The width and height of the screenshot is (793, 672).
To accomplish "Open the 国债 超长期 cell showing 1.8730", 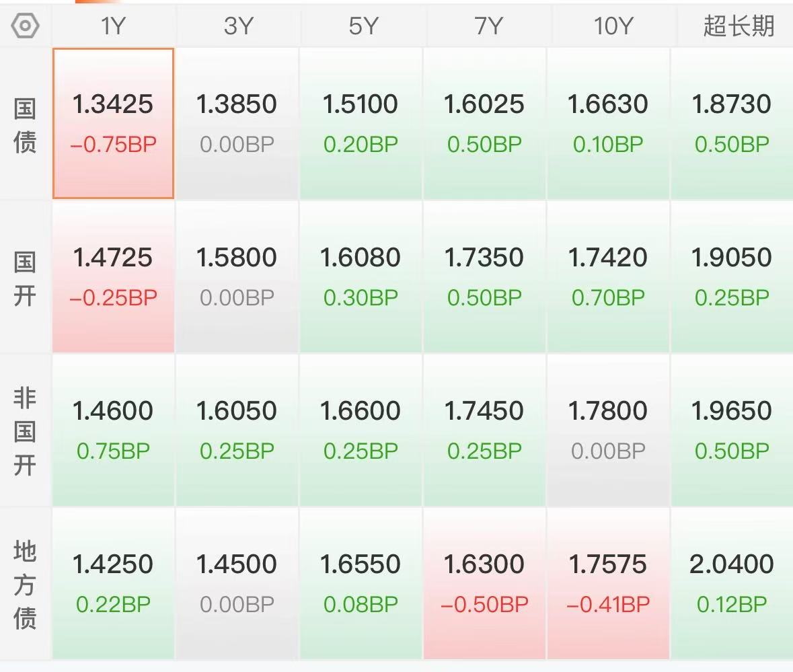I will tap(732, 123).
